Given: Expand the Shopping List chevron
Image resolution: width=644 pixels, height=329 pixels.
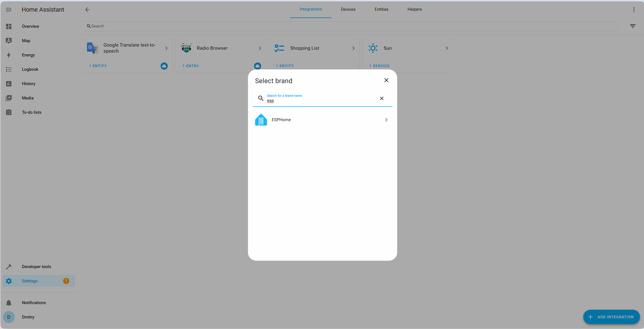Looking at the screenshot, I should 353,48.
